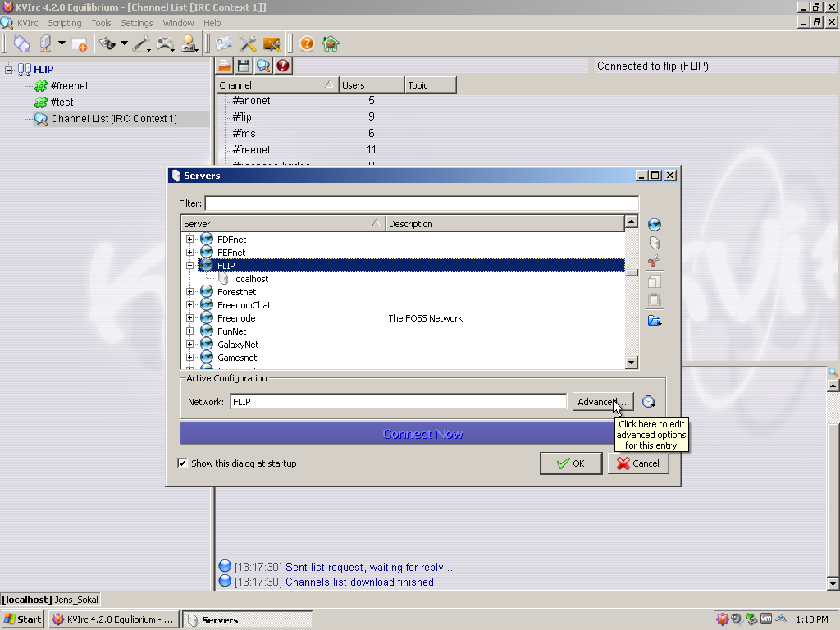Click the Advanced... button

(x=603, y=402)
